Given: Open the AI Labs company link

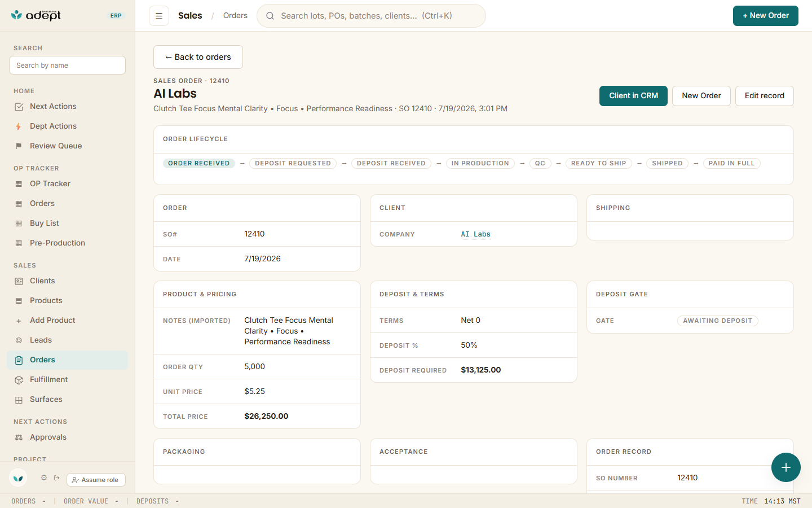Looking at the screenshot, I should coord(475,234).
